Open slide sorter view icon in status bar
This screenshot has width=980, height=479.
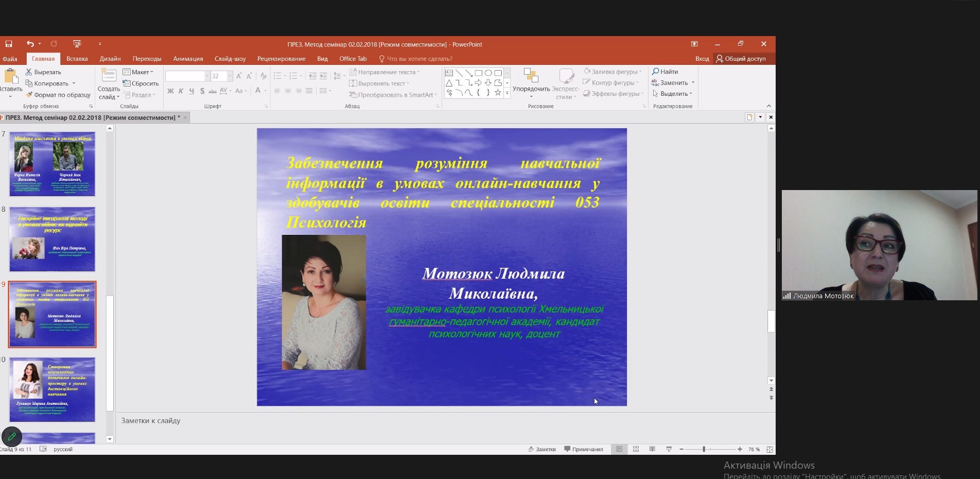point(636,449)
